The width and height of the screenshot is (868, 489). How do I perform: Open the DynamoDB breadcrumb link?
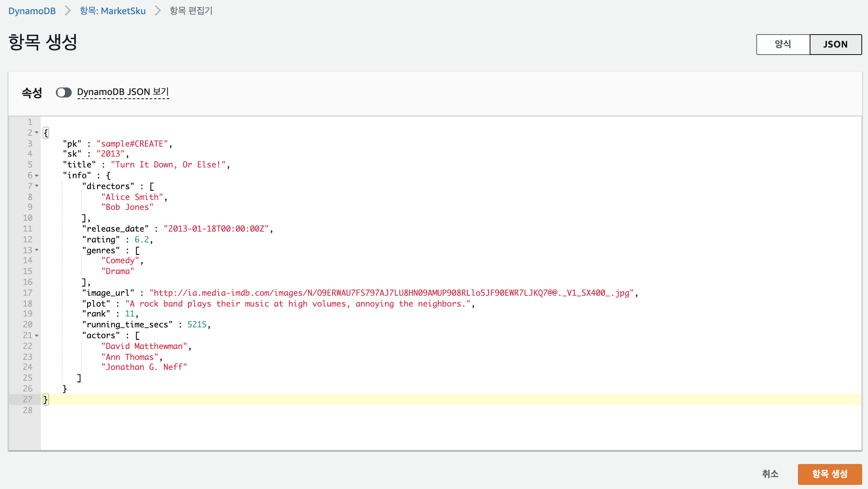pyautogui.click(x=32, y=11)
